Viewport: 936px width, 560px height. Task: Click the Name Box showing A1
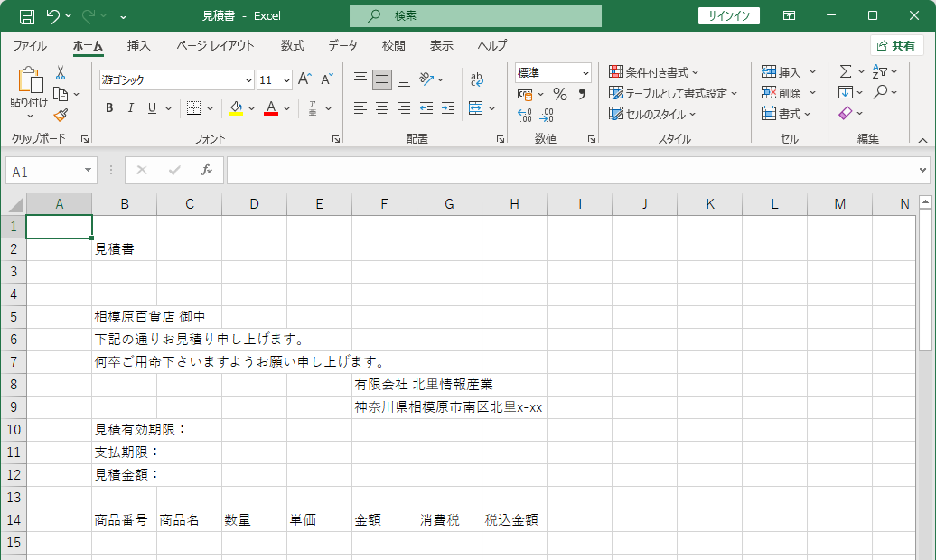click(x=51, y=172)
